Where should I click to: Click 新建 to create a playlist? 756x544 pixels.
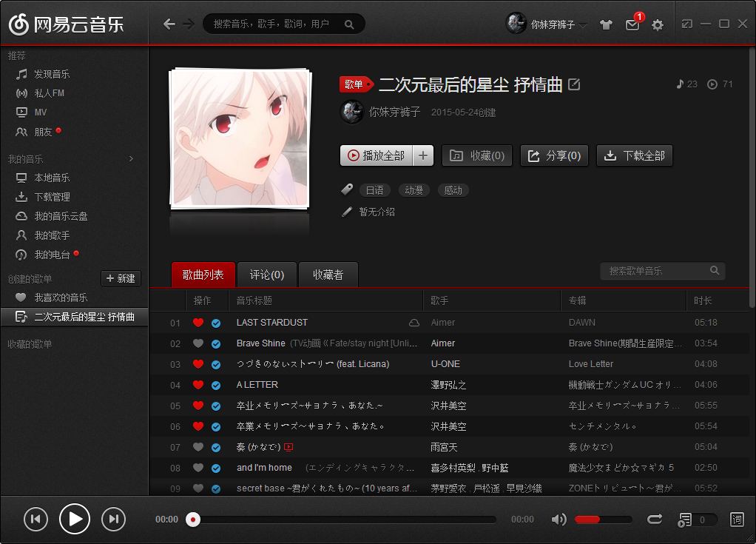click(121, 278)
